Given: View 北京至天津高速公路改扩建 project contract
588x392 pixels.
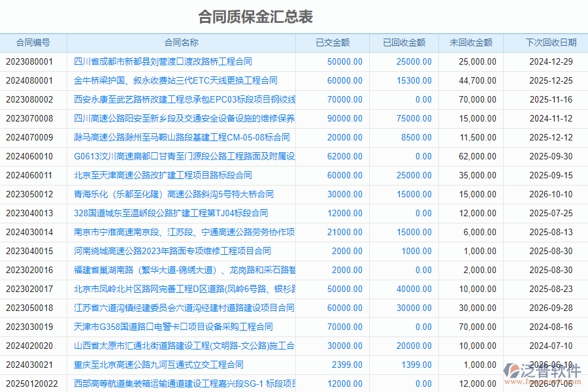Looking at the screenshot, I should click(161, 174).
